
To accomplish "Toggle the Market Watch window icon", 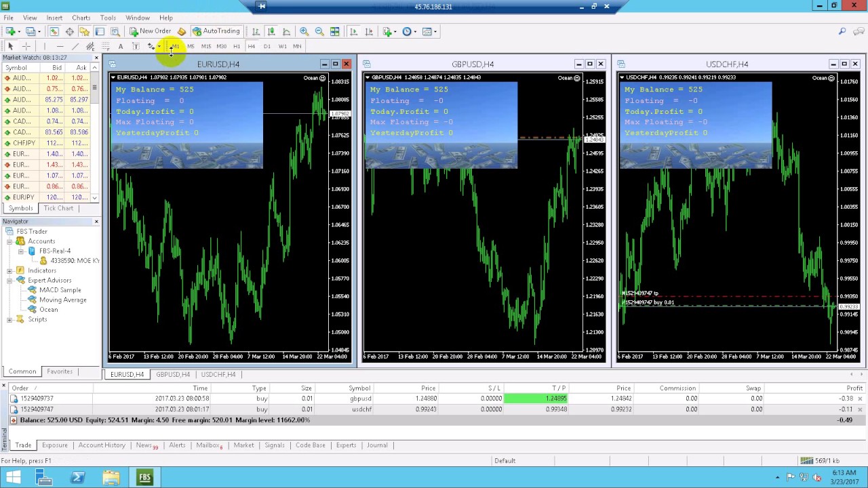I will tap(54, 31).
